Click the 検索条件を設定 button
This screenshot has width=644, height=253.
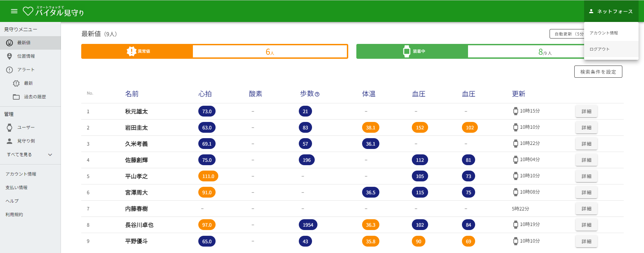click(598, 72)
